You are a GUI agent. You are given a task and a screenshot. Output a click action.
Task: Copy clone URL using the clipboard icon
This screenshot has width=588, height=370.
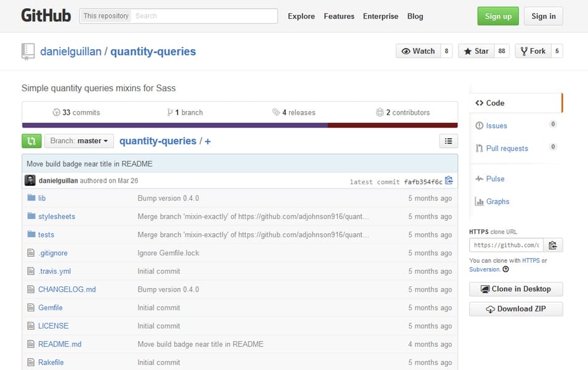(553, 245)
